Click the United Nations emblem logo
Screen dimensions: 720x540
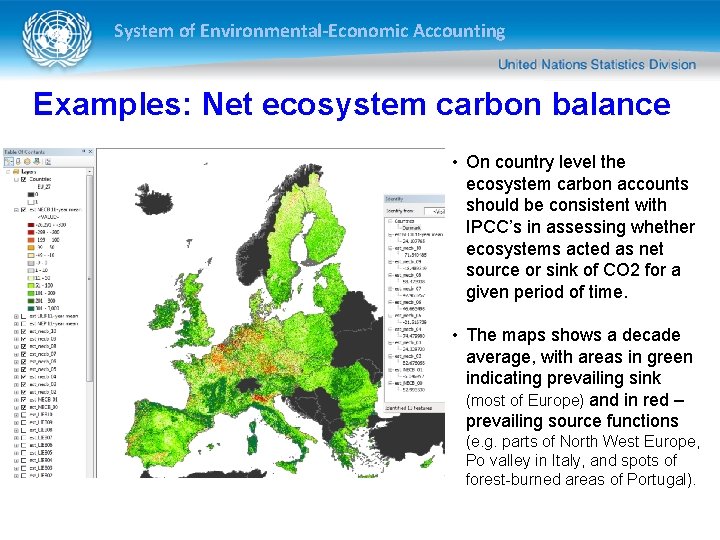[56, 39]
